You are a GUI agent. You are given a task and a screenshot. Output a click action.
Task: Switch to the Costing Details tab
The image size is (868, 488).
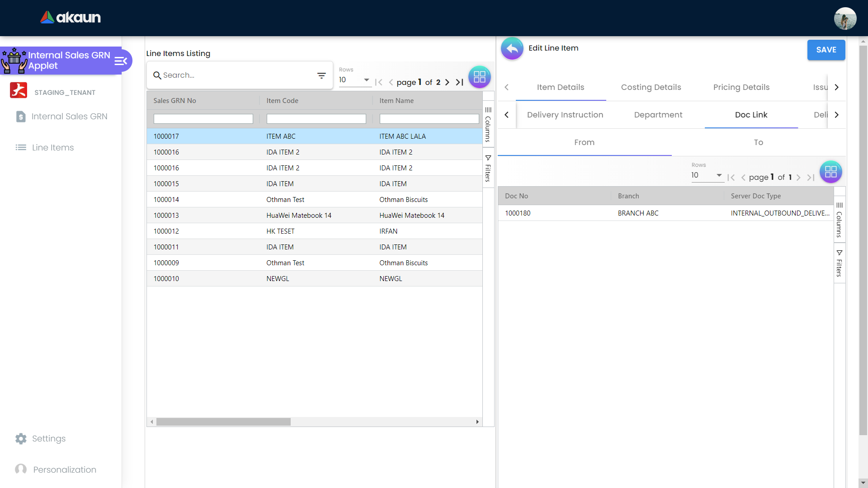click(651, 87)
